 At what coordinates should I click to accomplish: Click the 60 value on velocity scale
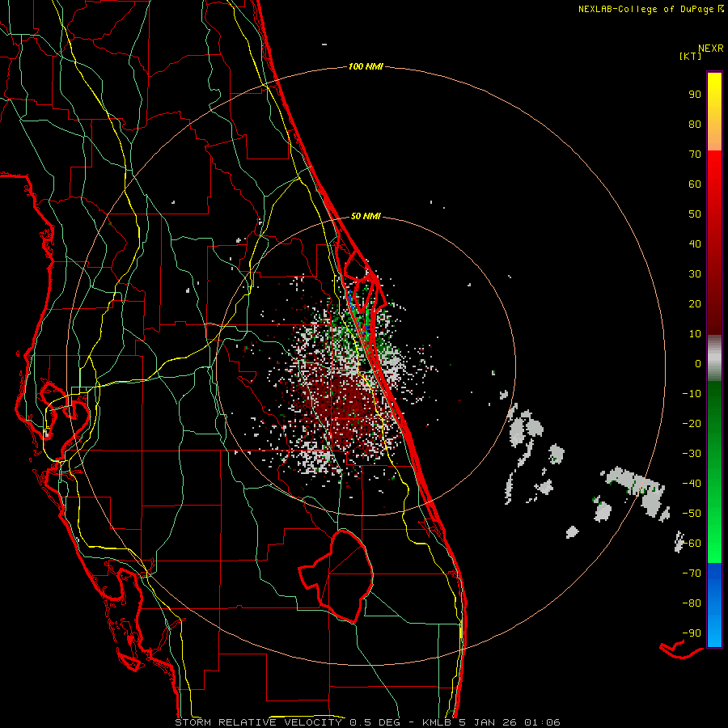[x=695, y=184]
